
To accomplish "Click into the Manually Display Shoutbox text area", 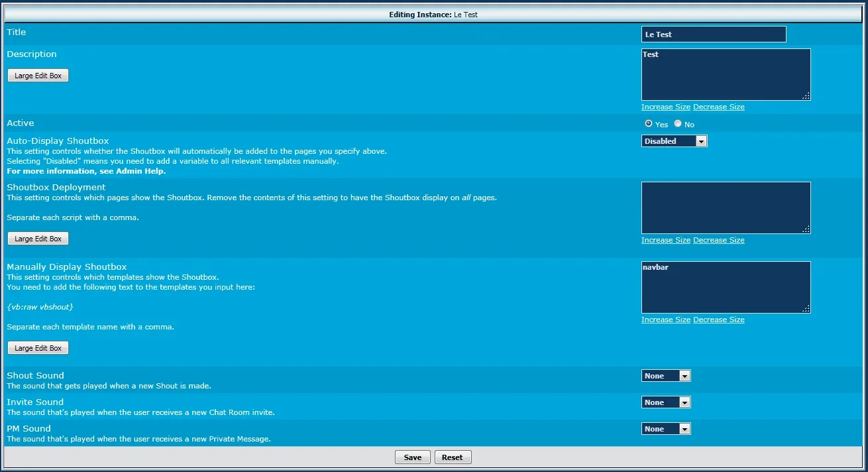I will pyautogui.click(x=726, y=287).
